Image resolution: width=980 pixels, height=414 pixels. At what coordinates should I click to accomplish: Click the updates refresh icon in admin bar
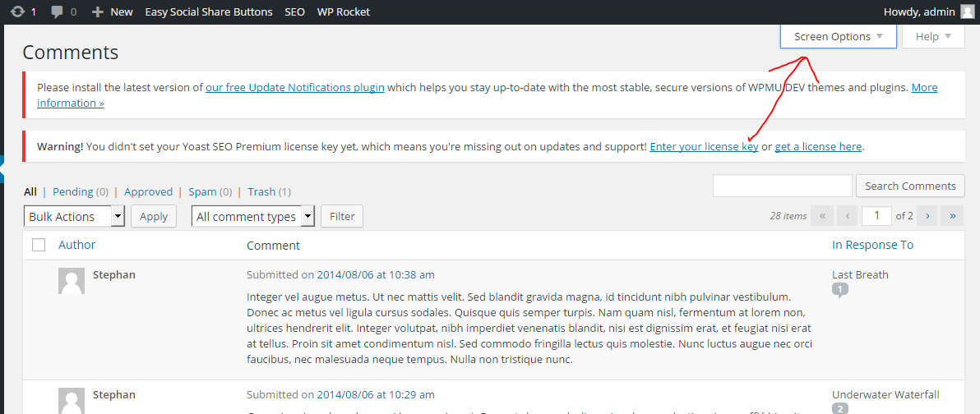pyautogui.click(x=17, y=11)
